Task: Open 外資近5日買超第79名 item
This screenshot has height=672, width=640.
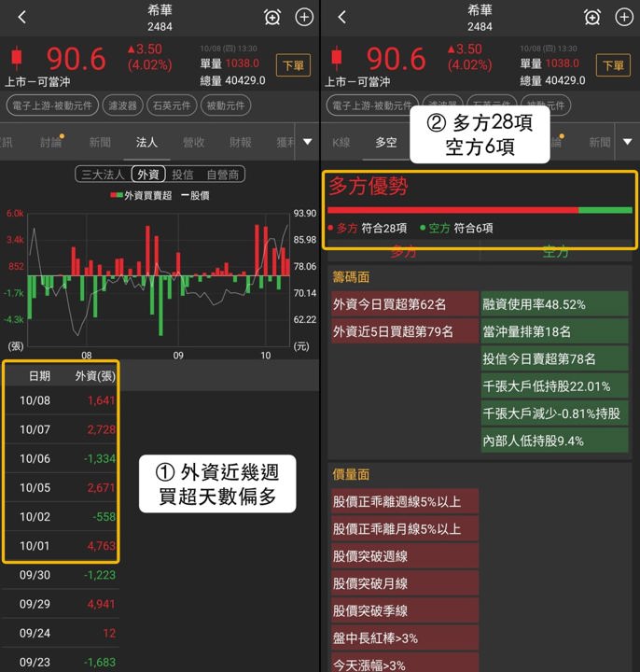Action: (x=405, y=331)
